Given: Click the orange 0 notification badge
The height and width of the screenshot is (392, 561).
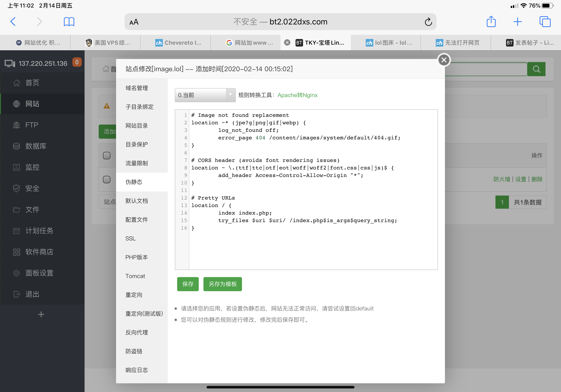Looking at the screenshot, I should pos(77,62).
